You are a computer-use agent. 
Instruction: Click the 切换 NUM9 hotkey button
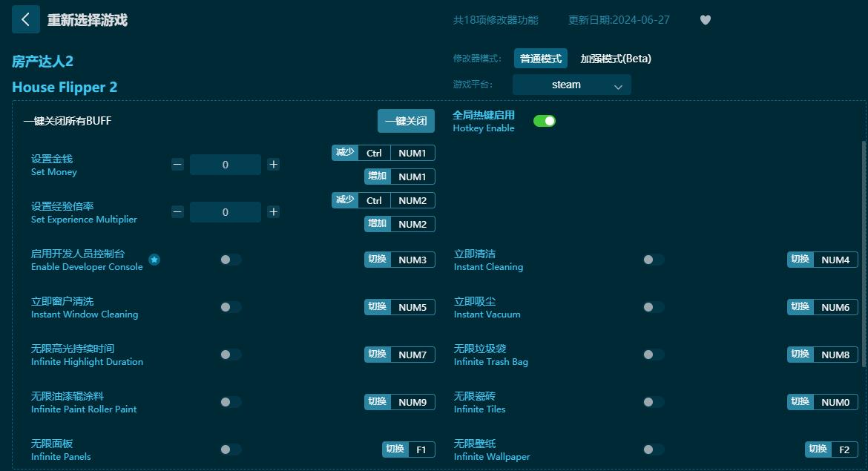tap(400, 402)
